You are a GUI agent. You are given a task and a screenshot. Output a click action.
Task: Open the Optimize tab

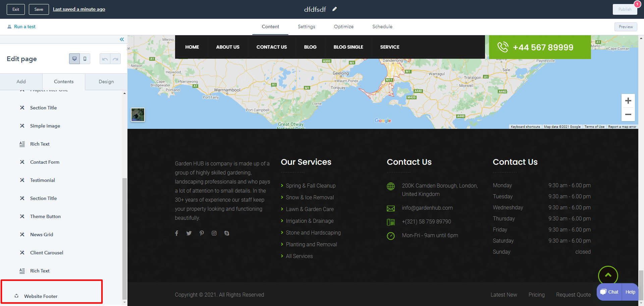[x=343, y=27]
